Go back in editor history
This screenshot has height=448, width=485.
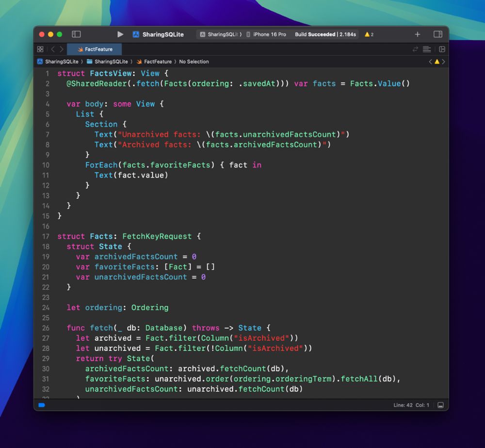(x=53, y=49)
